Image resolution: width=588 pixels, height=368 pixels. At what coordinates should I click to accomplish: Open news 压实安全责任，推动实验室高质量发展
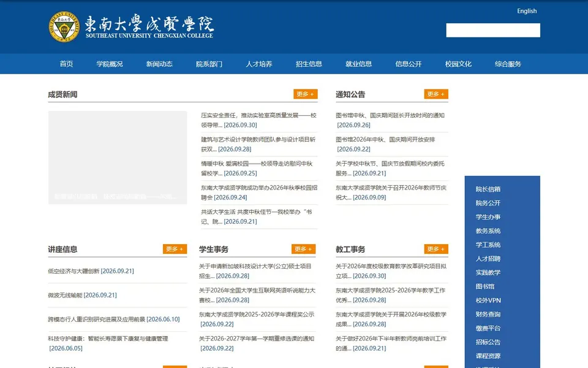[x=258, y=120]
